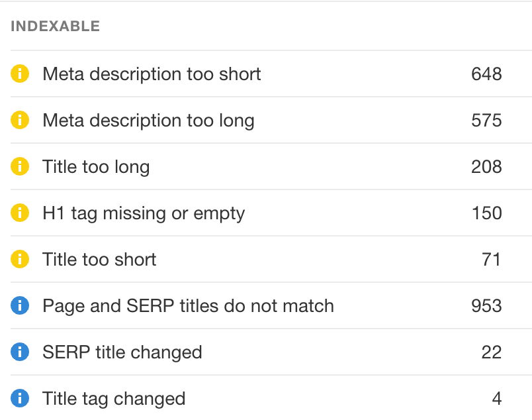Select the Page and SERP titles do not match row
The height and width of the screenshot is (420, 532).
point(188,306)
